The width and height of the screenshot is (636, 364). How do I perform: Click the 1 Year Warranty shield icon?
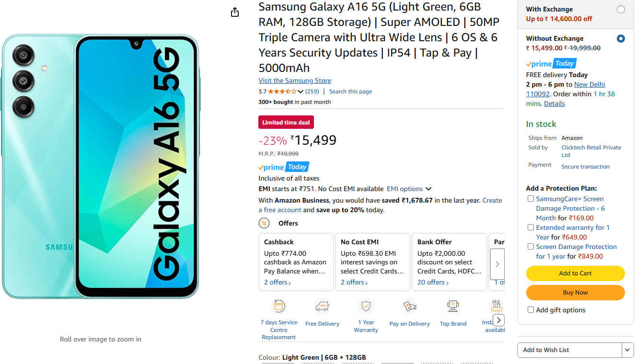point(366,306)
